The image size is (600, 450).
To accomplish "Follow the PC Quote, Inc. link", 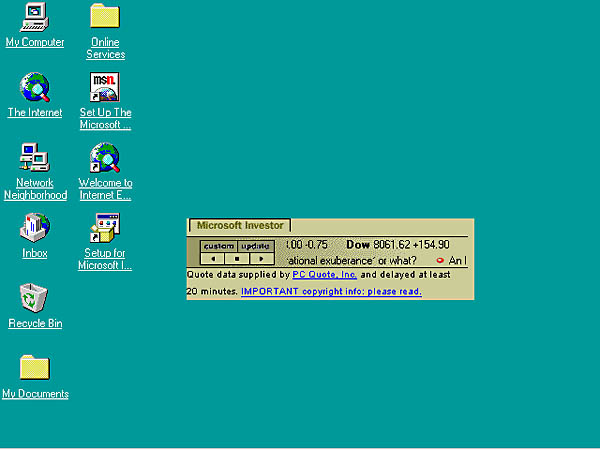I will [x=324, y=274].
